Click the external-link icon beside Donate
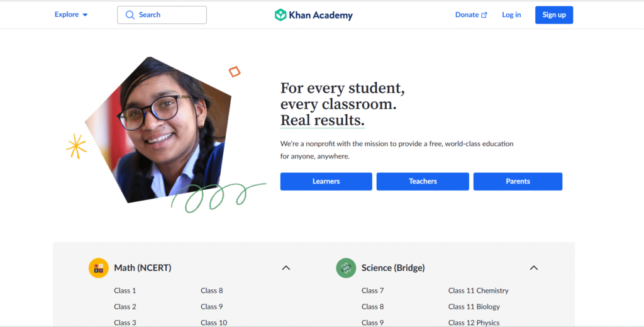This screenshot has width=644, height=327. 484,15
